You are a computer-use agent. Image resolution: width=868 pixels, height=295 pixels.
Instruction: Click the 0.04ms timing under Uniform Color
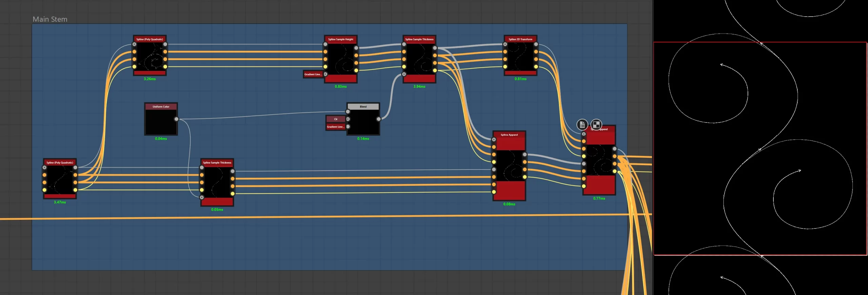click(x=161, y=139)
